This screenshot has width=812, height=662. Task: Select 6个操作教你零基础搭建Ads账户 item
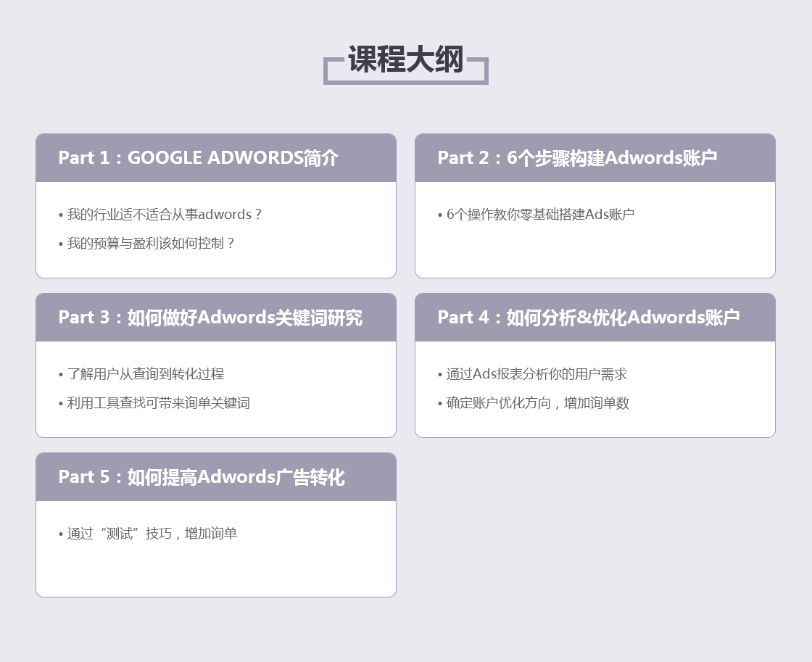[x=540, y=215]
